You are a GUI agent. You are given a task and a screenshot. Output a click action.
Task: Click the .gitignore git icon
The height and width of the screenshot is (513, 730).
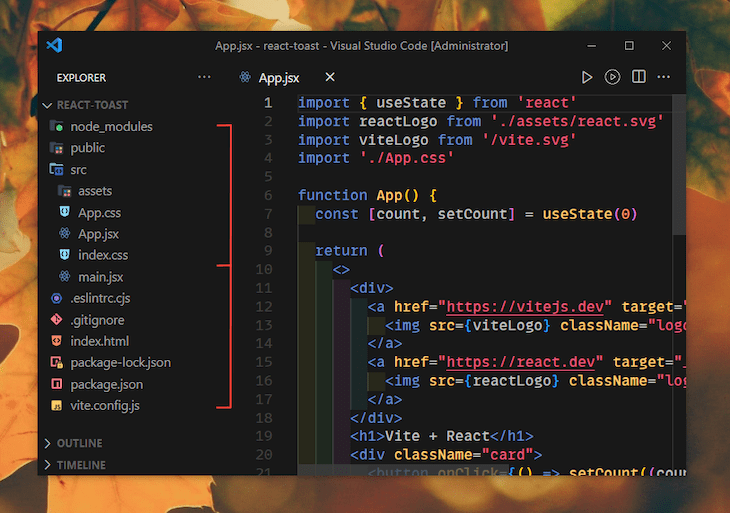(57, 319)
